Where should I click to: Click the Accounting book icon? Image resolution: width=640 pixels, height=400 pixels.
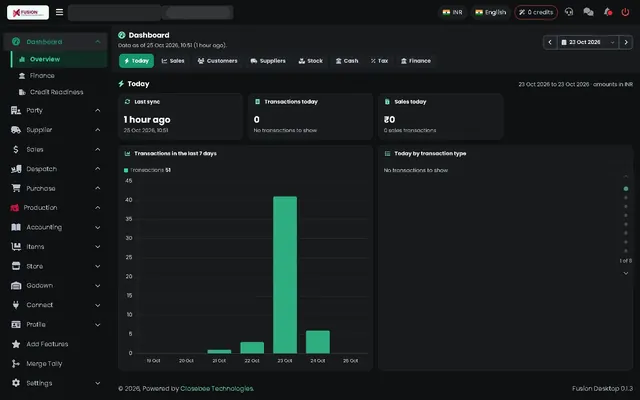click(x=16, y=227)
